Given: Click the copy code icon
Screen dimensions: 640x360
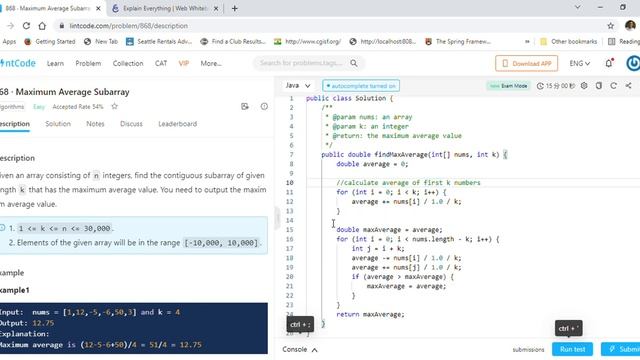Looking at the screenshot, I should [x=599, y=86].
